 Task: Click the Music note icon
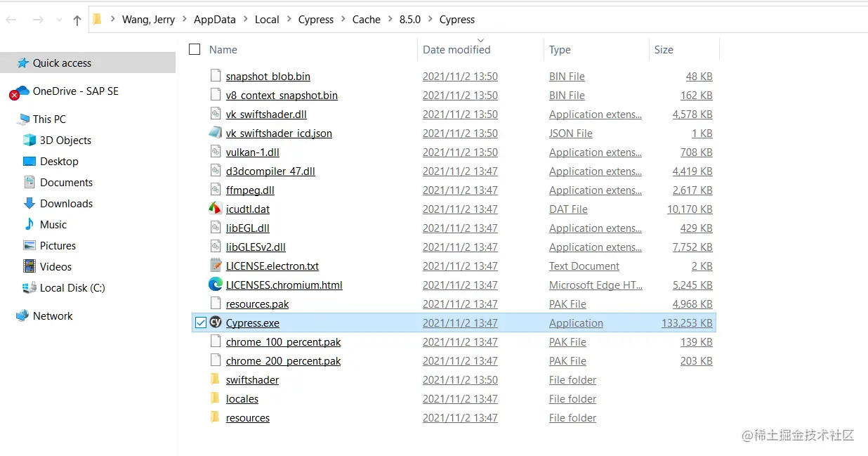pyautogui.click(x=29, y=224)
